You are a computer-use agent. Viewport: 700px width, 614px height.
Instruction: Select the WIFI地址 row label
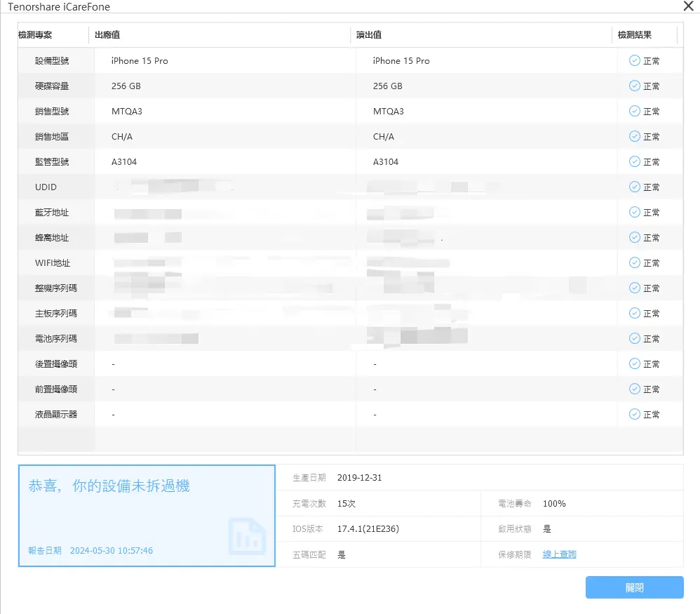point(52,262)
